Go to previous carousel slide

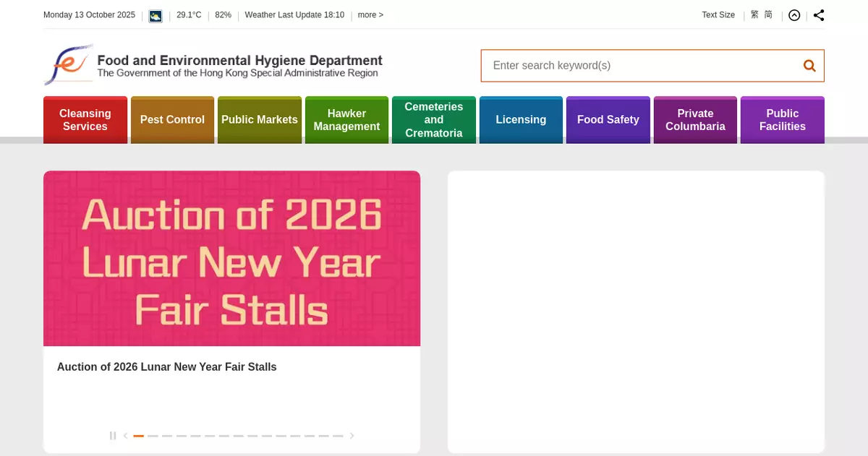pos(125,436)
